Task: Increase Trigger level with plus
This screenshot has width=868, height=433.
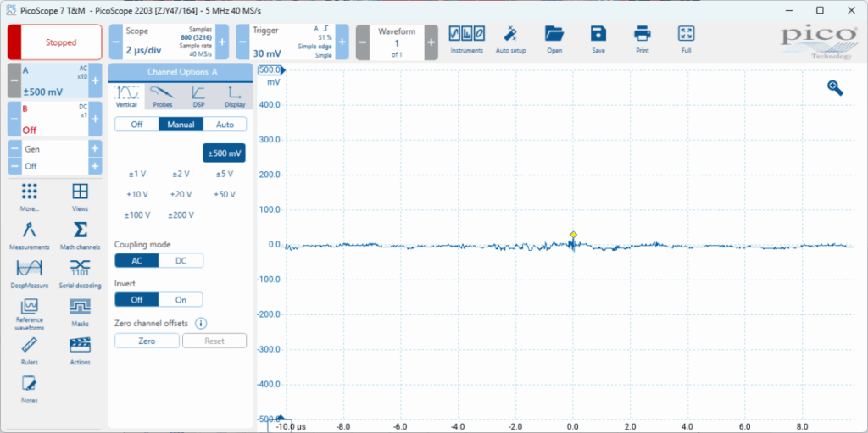Action: [x=342, y=42]
